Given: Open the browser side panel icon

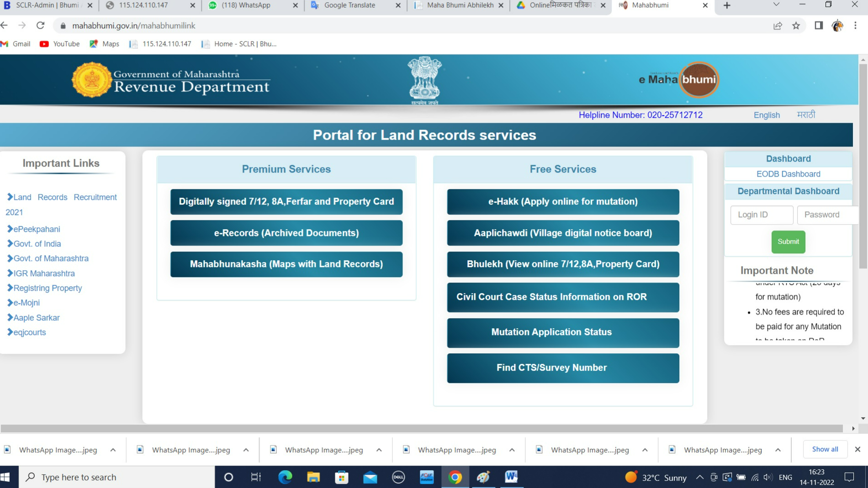Looking at the screenshot, I should tap(819, 26).
